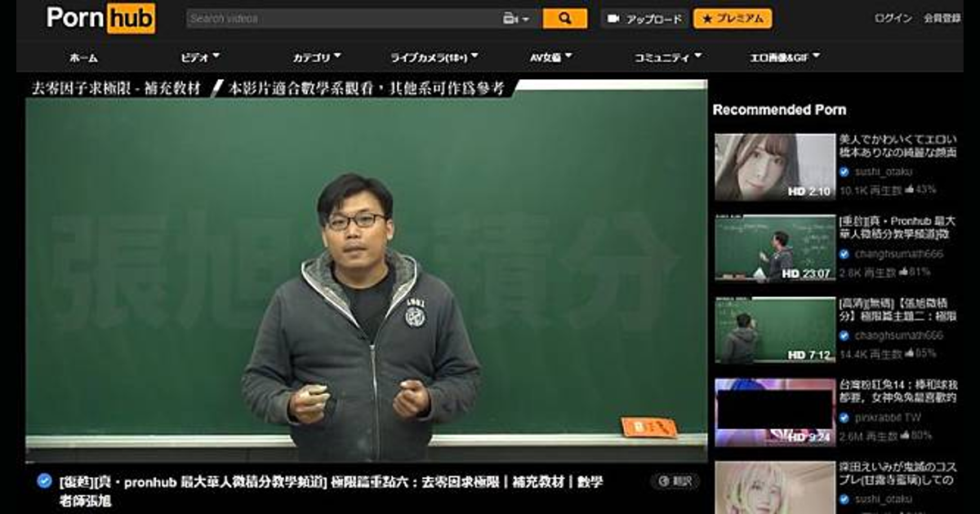Click the star プレミアム button
Viewport: 980px width, 514px height.
pos(732,19)
